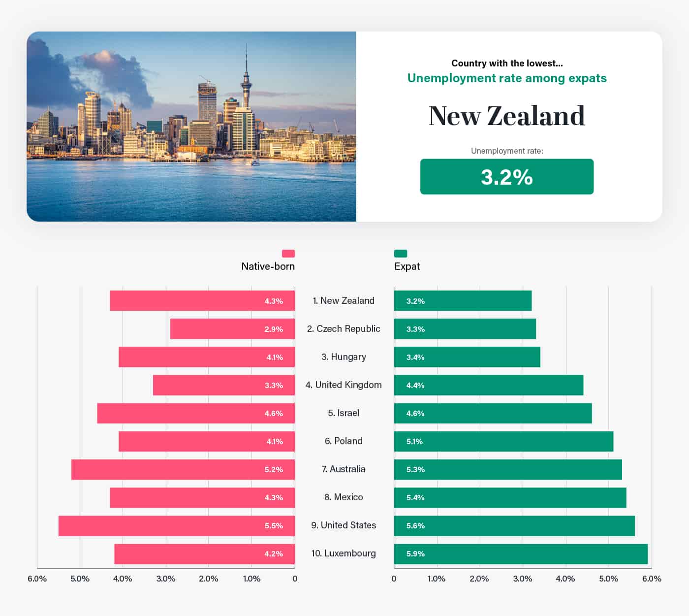Click United Kingdom's 4.4% expat bar

(x=489, y=385)
